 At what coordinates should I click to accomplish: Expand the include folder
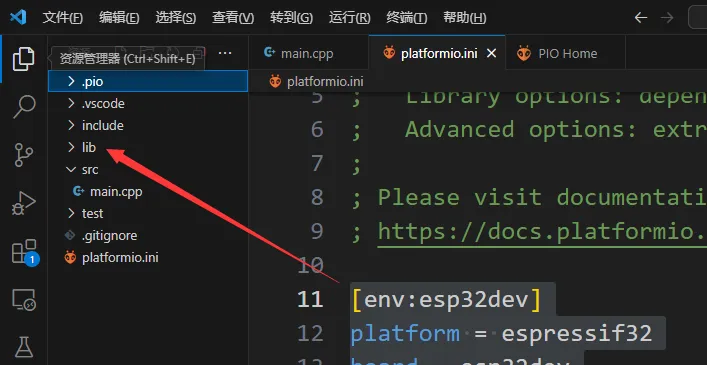coord(148,125)
